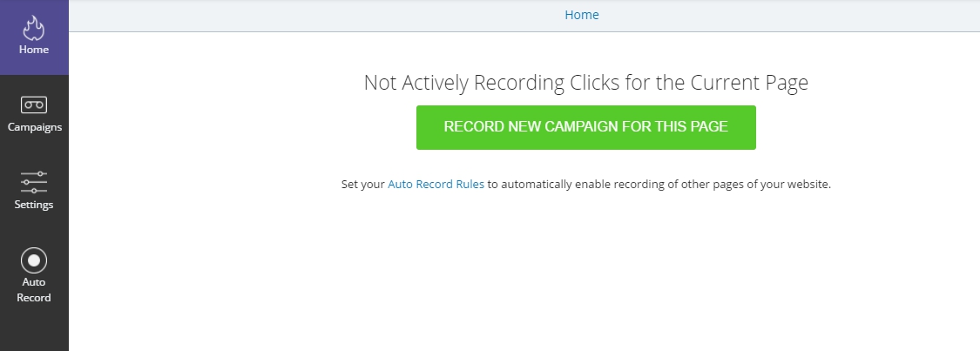This screenshot has width=980, height=351.
Task: Click the Auto Record circle icon
Action: click(x=34, y=260)
